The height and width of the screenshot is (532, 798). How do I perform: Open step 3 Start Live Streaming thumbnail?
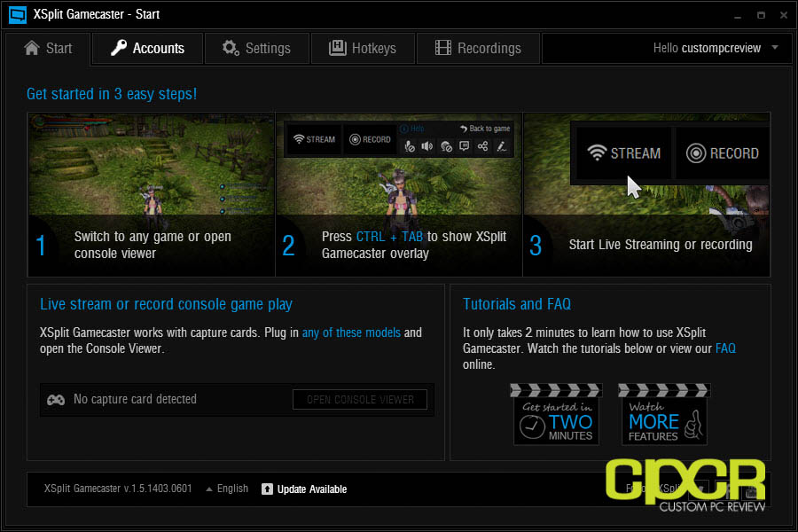click(646, 194)
